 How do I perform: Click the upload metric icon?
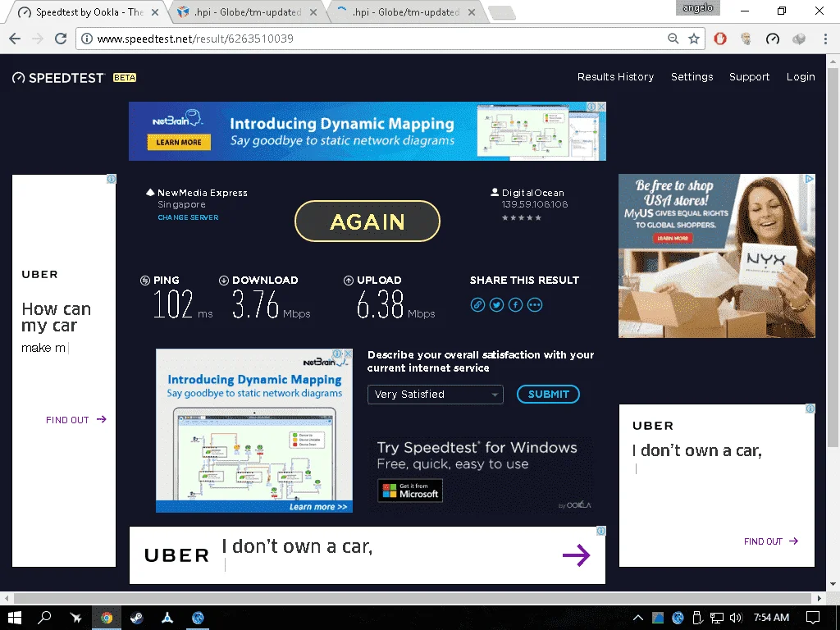(349, 281)
